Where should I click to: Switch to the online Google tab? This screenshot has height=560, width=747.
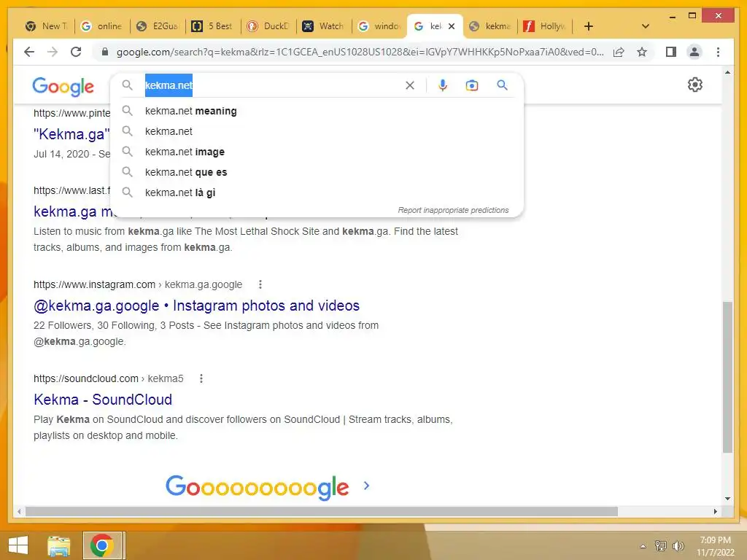point(101,26)
